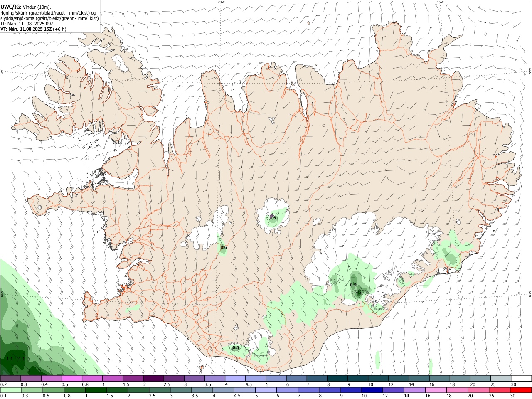Viewport: 532px width, 399px height.
Task: Pick lower-row blue swatch between 7 and 8
Action: [x=308, y=390]
